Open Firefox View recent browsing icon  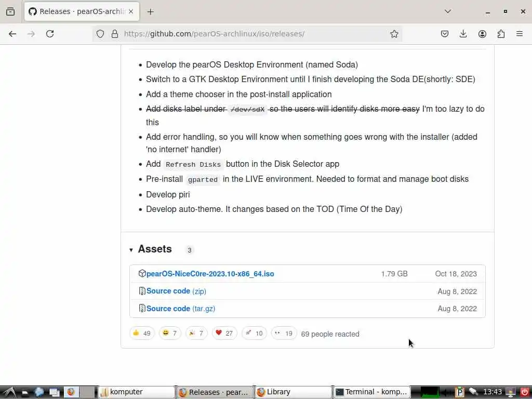tap(10, 11)
